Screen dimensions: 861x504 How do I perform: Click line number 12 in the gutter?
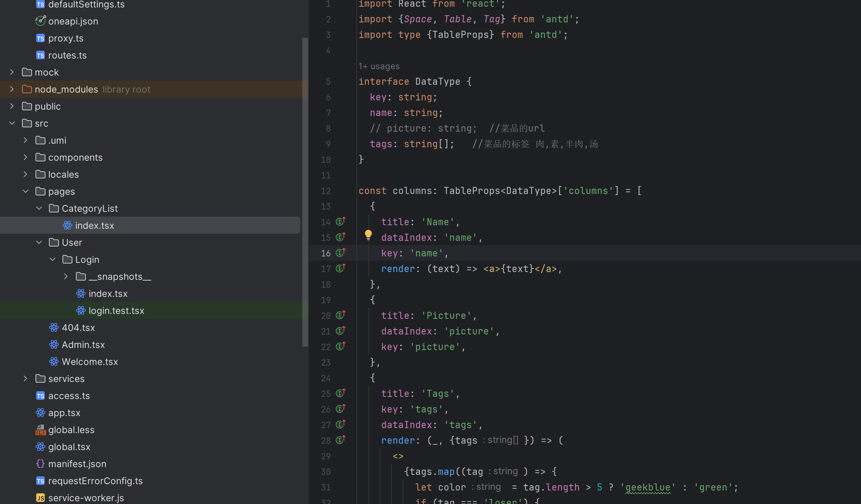point(326,191)
